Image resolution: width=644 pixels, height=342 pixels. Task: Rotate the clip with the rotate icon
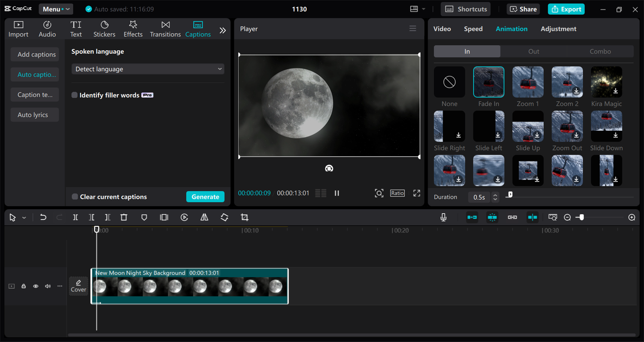tap(224, 217)
